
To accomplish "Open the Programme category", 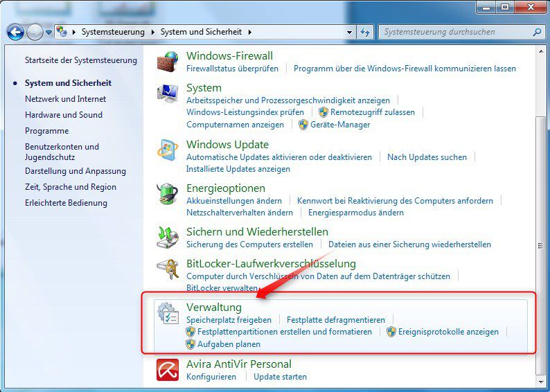I will click(46, 131).
